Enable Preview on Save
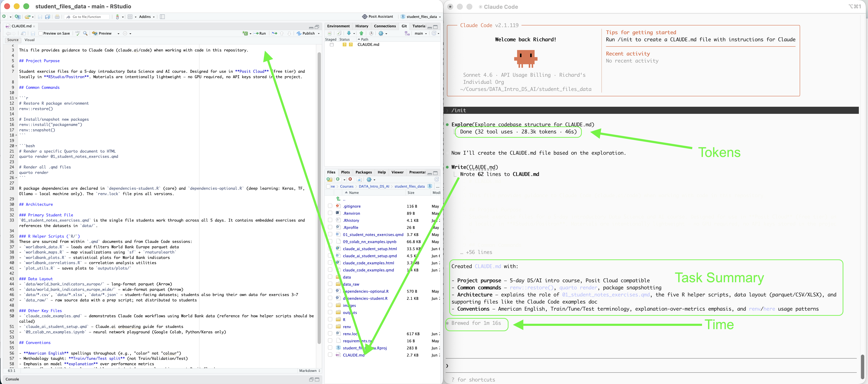 coord(41,33)
